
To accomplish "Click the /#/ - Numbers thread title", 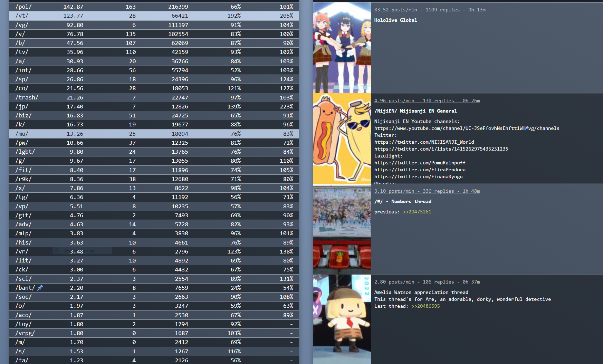I will point(403,201).
